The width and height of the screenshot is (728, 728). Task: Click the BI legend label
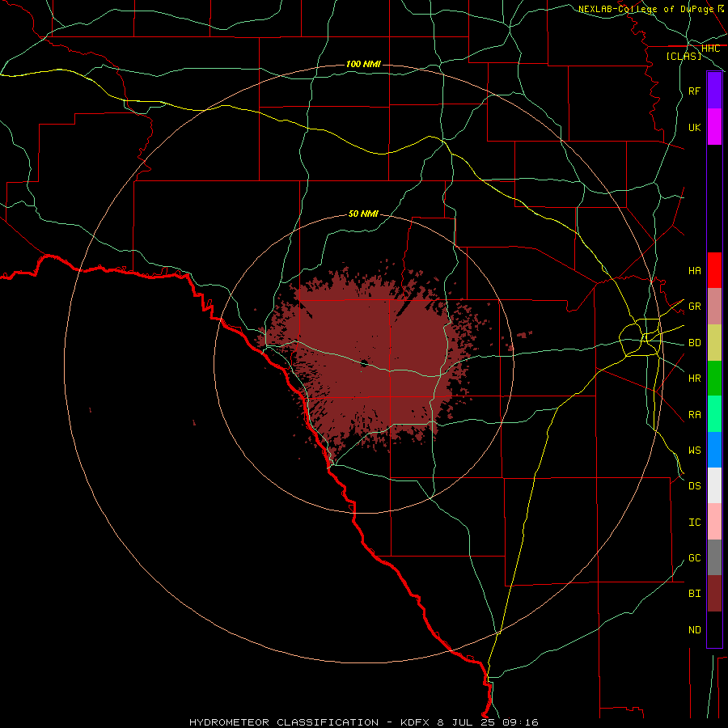pyautogui.click(x=694, y=594)
